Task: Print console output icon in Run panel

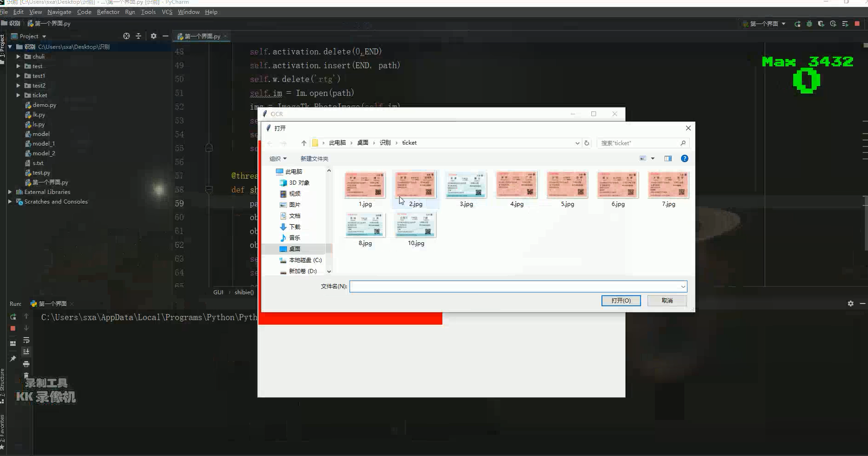Action: point(26,364)
